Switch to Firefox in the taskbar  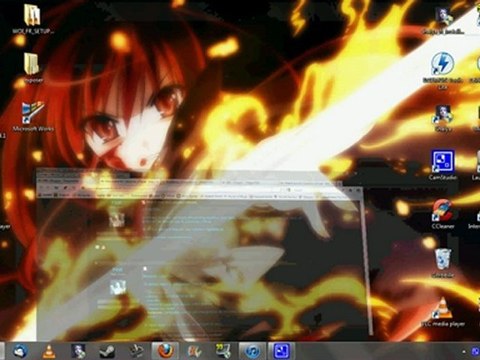pos(165,351)
